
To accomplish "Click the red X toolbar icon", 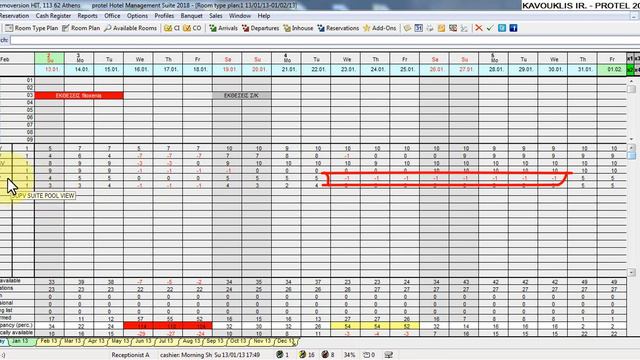I will pos(479,28).
